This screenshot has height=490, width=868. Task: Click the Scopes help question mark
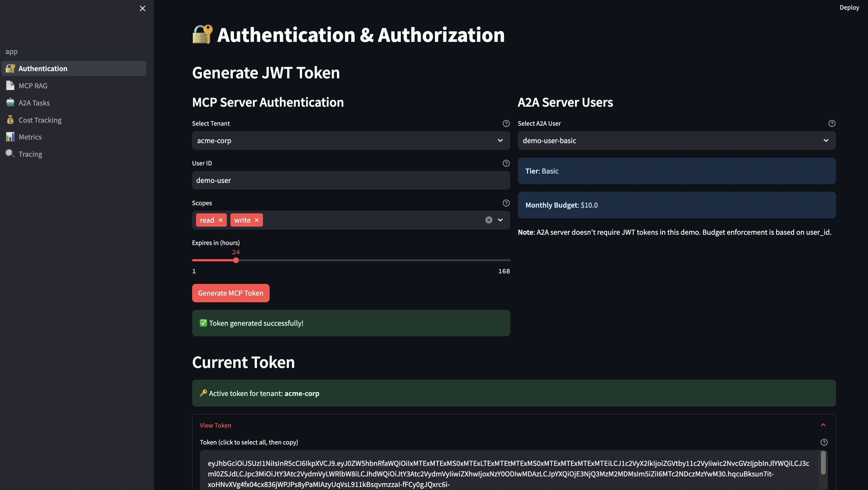coord(506,203)
